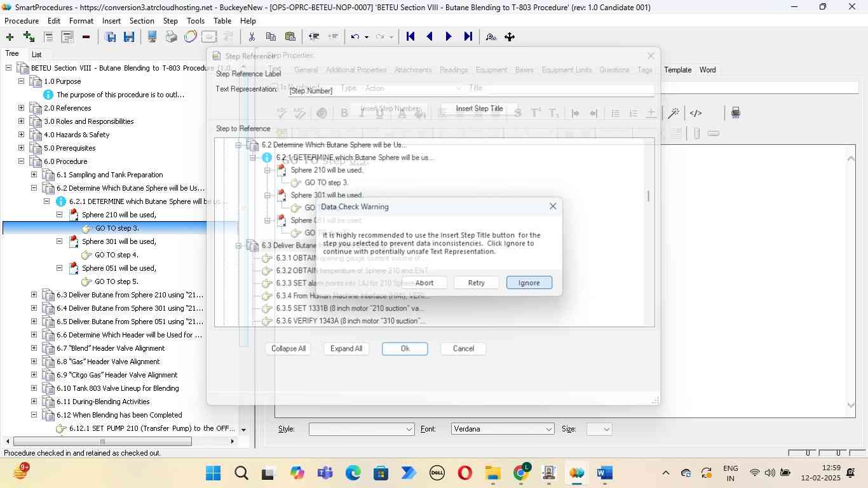Click the Collapse All button

click(288, 349)
